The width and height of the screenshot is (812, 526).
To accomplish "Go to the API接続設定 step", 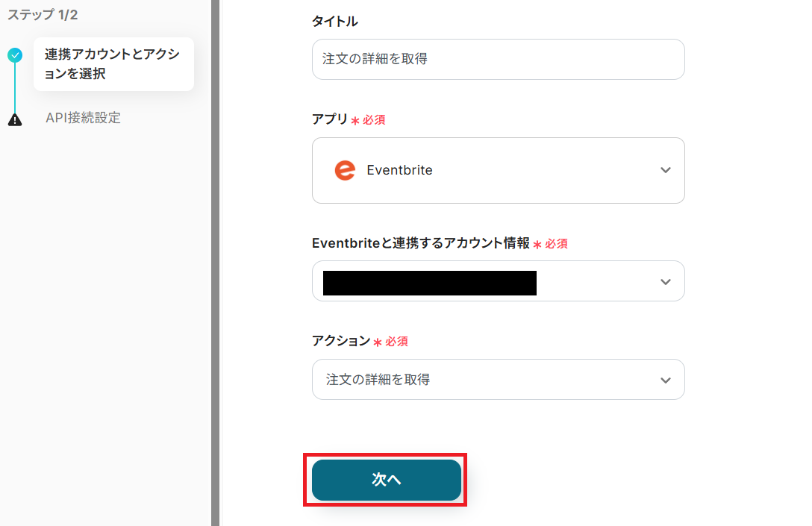I will pos(83,118).
